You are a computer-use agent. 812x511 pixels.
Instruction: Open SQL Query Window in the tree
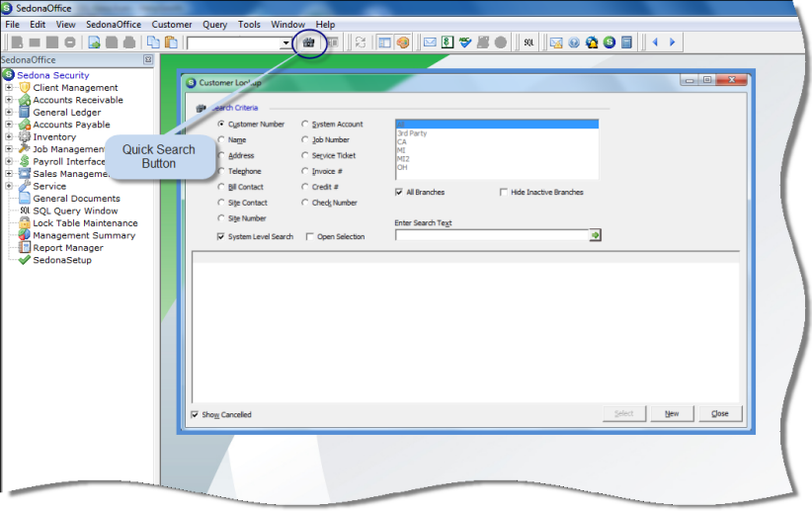pos(76,211)
